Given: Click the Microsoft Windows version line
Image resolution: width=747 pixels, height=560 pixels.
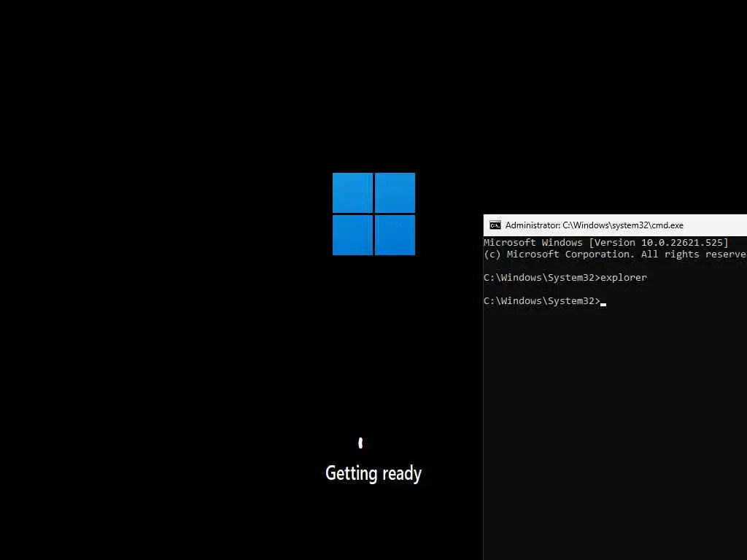Looking at the screenshot, I should click(606, 242).
